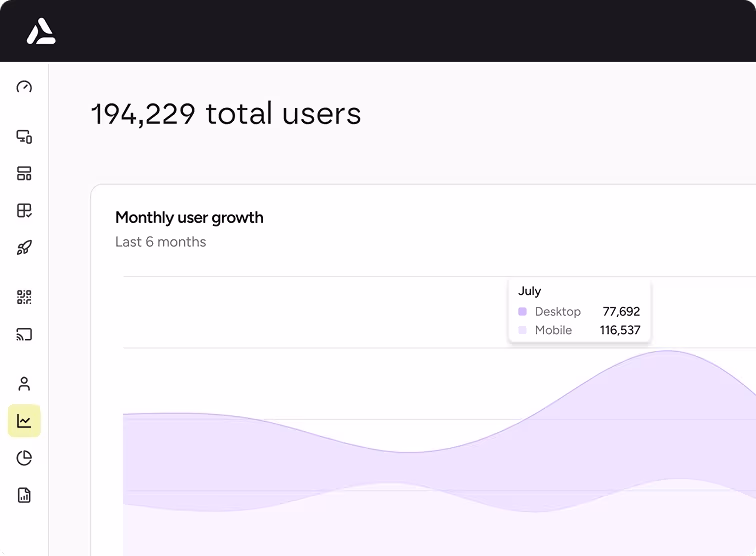The width and height of the screenshot is (756, 556).
Task: Click the Mobile value 116,537
Action: (x=620, y=330)
